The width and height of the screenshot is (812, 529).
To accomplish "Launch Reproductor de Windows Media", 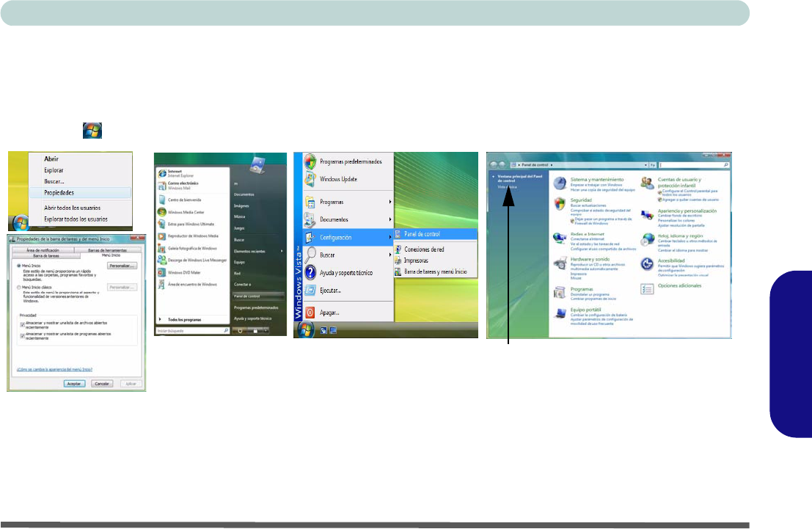I will pos(193,236).
